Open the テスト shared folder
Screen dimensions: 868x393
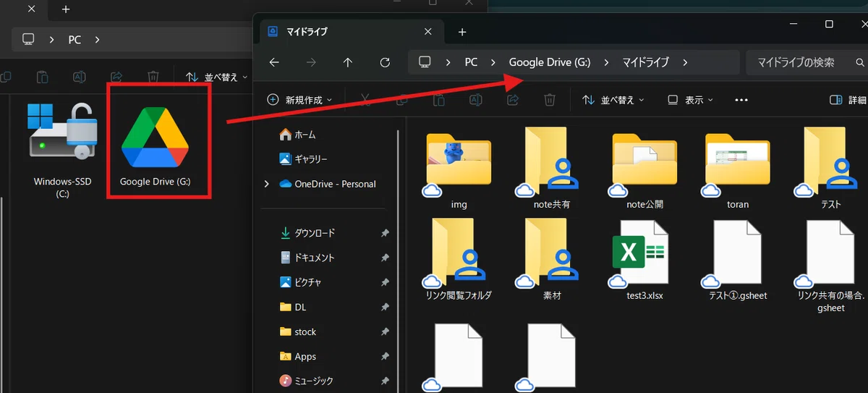830,168
